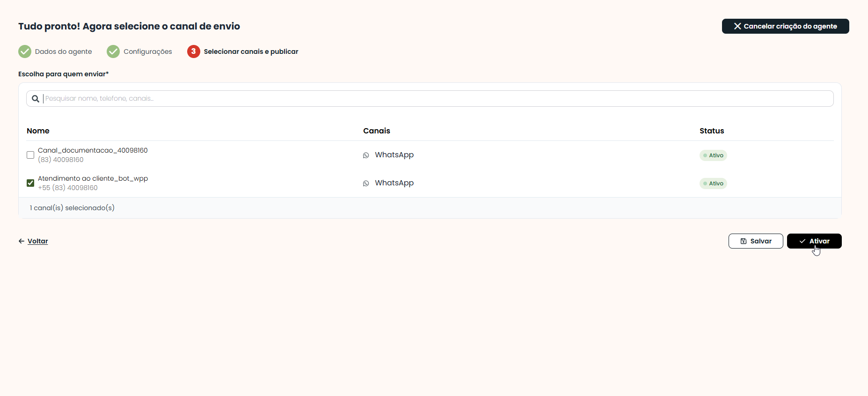Focus the Pesquisar nome, telefone, canais field

click(x=430, y=98)
